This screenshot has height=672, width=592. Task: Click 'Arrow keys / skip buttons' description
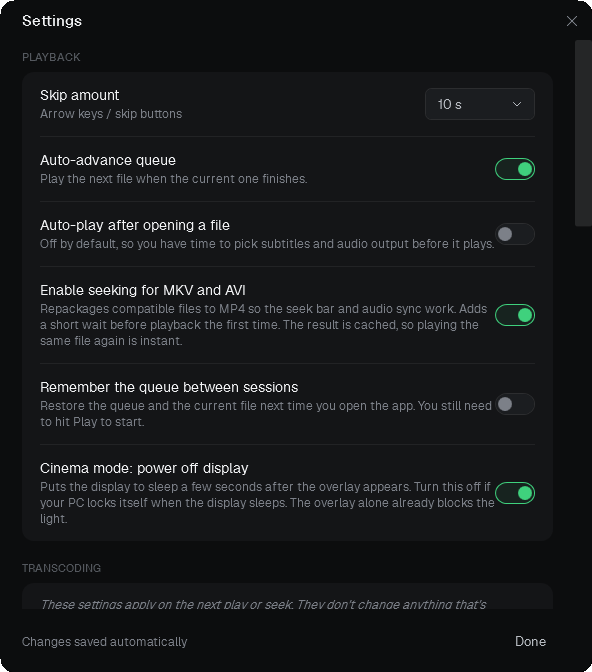pyautogui.click(x=111, y=114)
